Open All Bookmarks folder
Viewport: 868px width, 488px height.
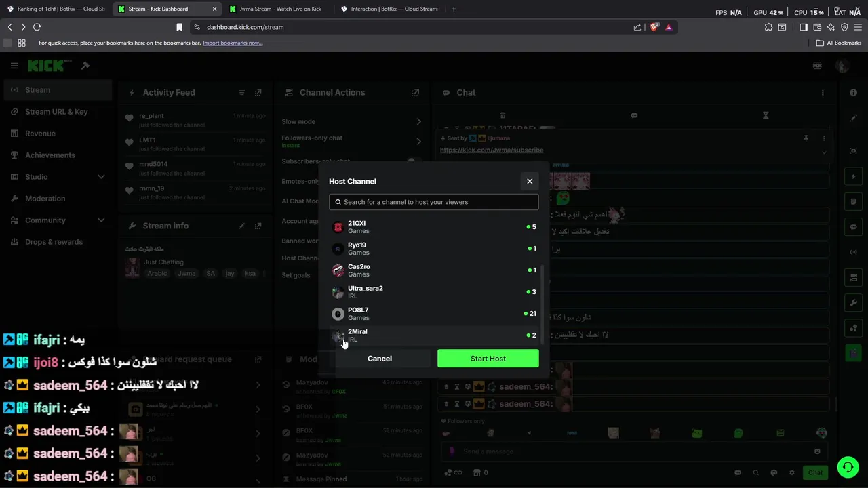coord(838,43)
